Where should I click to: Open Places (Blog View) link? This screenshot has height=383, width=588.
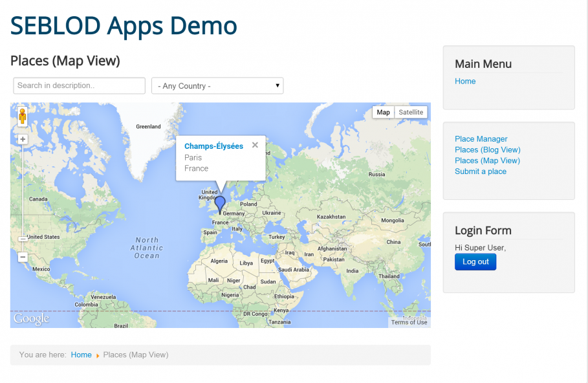[488, 149]
